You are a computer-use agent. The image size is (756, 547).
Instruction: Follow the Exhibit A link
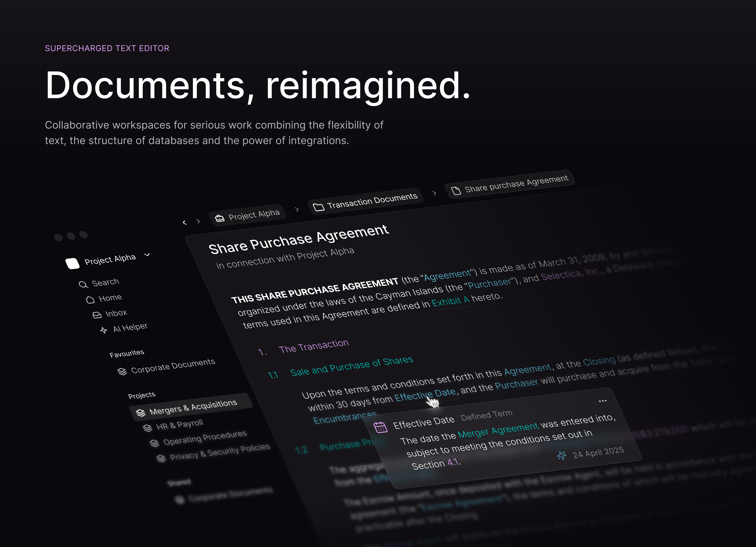pos(450,301)
